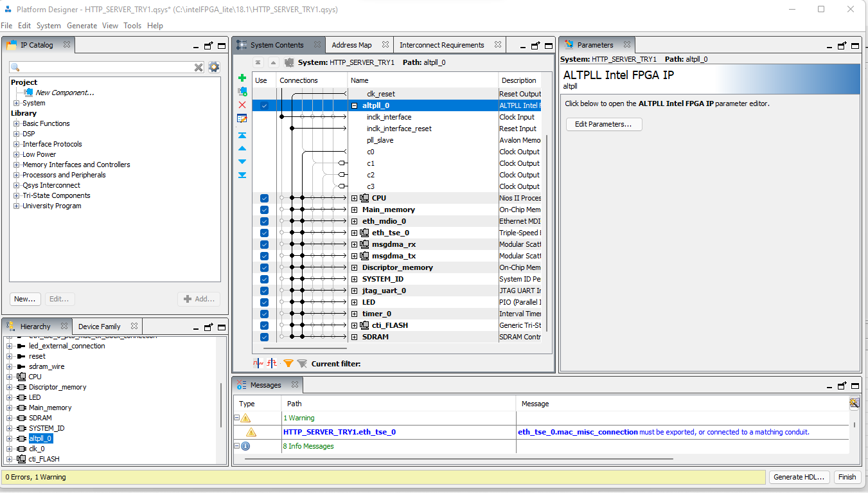Click the gray clear filter funnel icon

coord(302,363)
